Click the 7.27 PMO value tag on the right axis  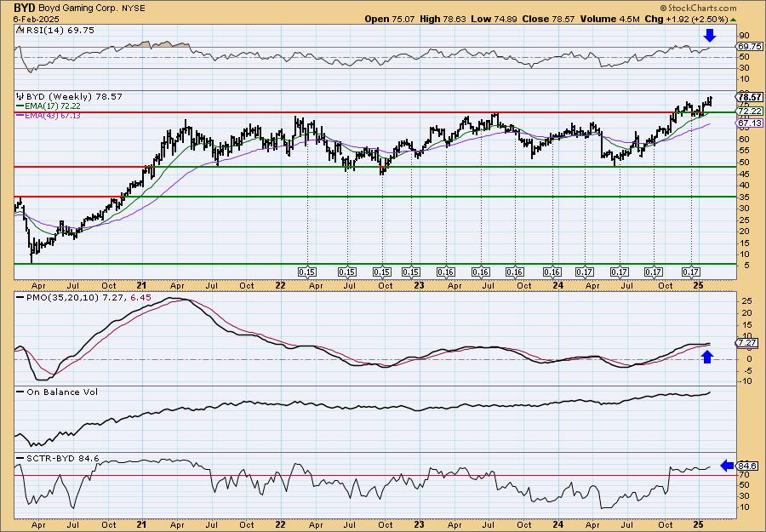[748, 343]
